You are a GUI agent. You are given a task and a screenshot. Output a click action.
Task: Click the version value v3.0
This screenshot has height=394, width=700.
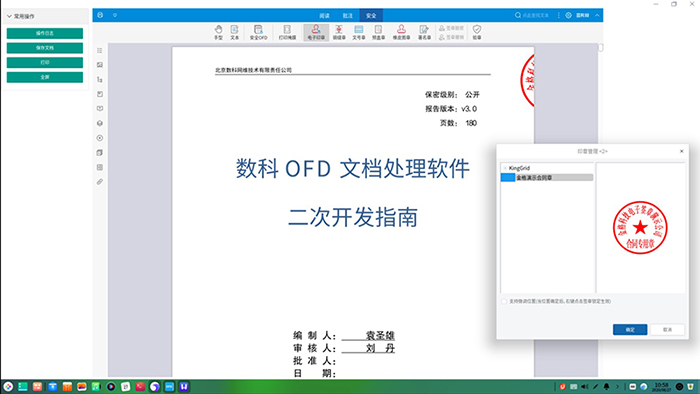click(469, 109)
